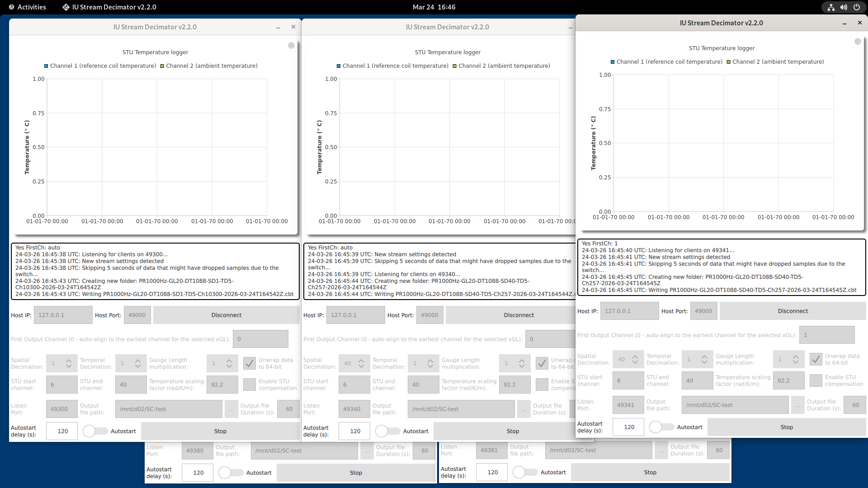This screenshot has height=488, width=868.
Task: Open the Mar 24 clock menu
Action: click(434, 7)
